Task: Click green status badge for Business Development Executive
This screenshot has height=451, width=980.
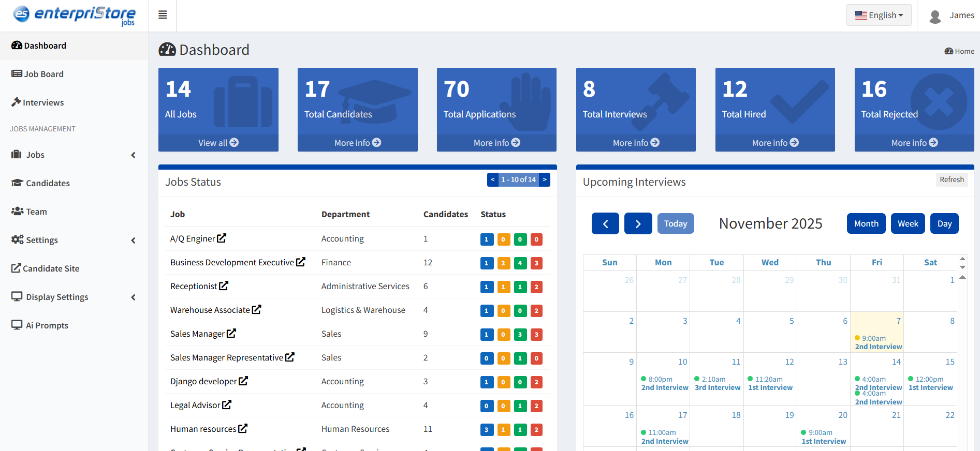Action: [x=520, y=263]
